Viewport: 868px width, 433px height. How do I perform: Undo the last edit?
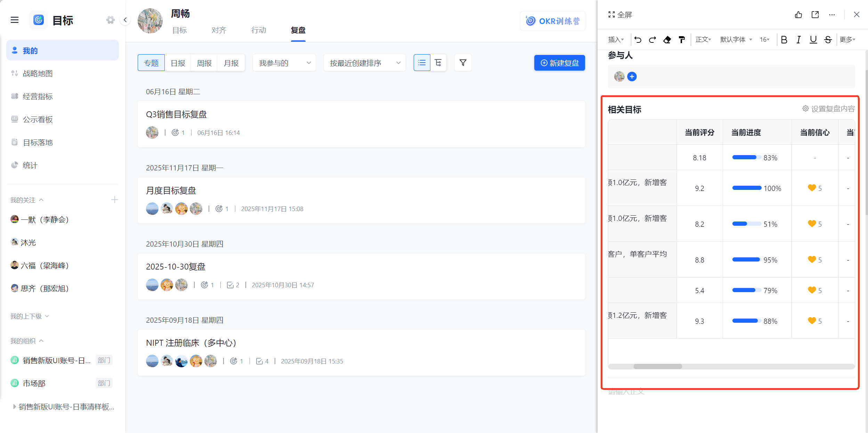click(x=638, y=40)
